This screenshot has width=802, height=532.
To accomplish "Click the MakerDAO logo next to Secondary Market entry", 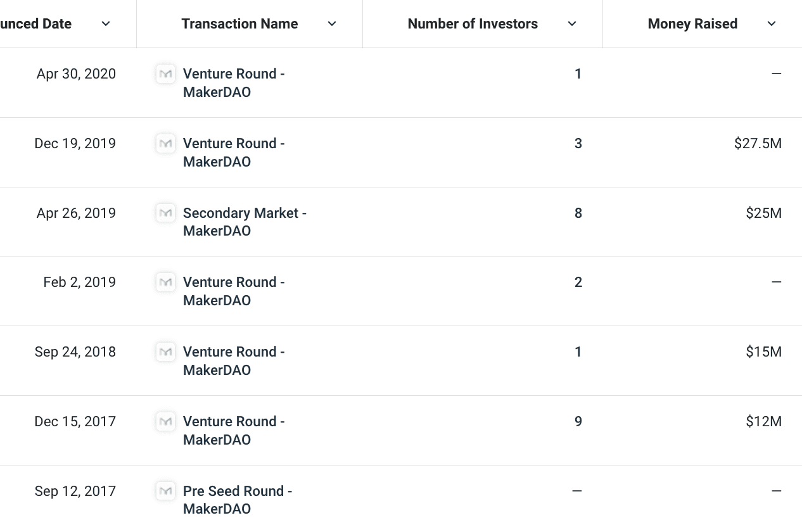I will (x=165, y=213).
